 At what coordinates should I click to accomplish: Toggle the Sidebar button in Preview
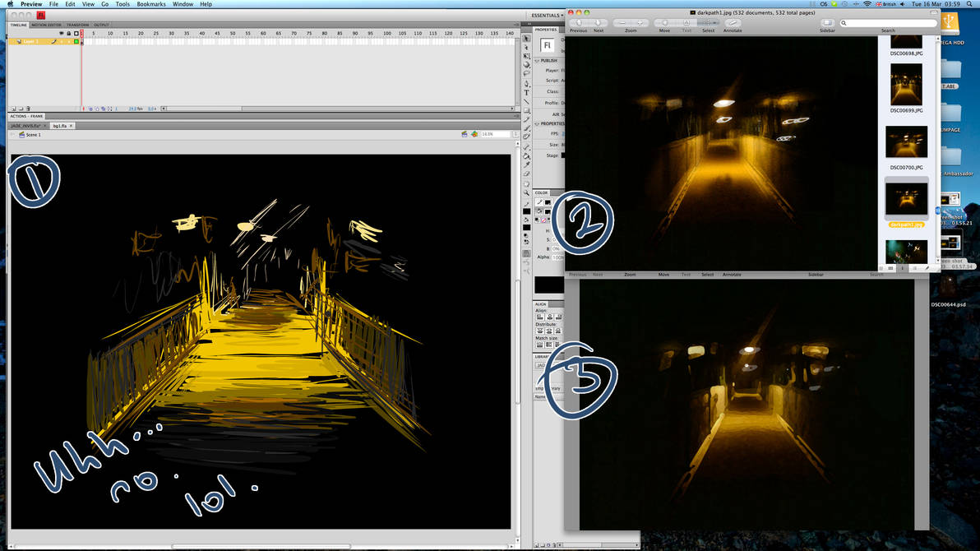coord(827,23)
